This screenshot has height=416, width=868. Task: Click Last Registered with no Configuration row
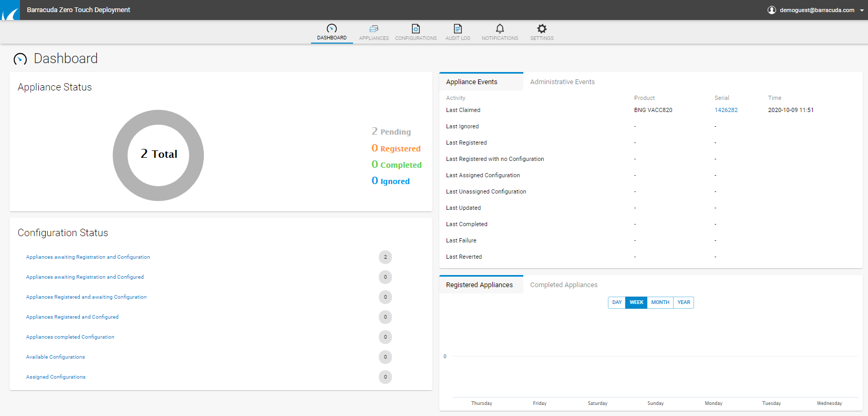[x=650, y=159]
